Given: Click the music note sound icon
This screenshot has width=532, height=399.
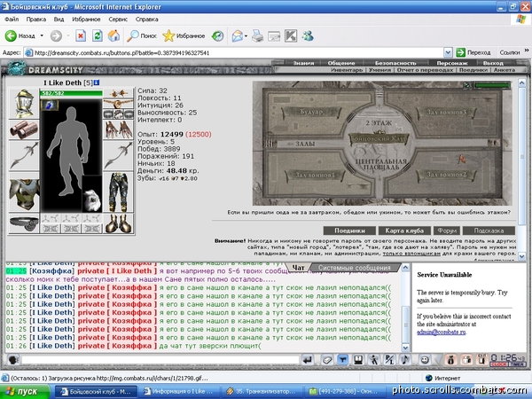Looking at the screenshot, I should coord(405,360).
